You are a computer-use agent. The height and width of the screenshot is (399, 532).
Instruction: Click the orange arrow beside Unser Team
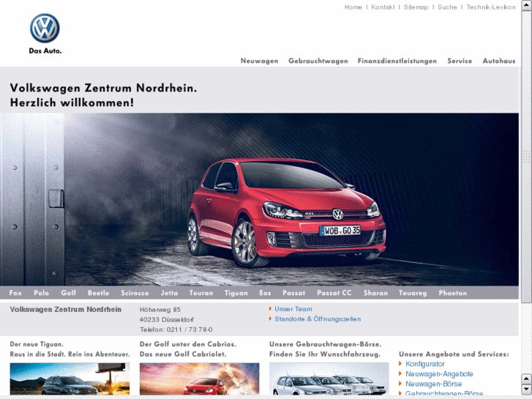[271, 309]
